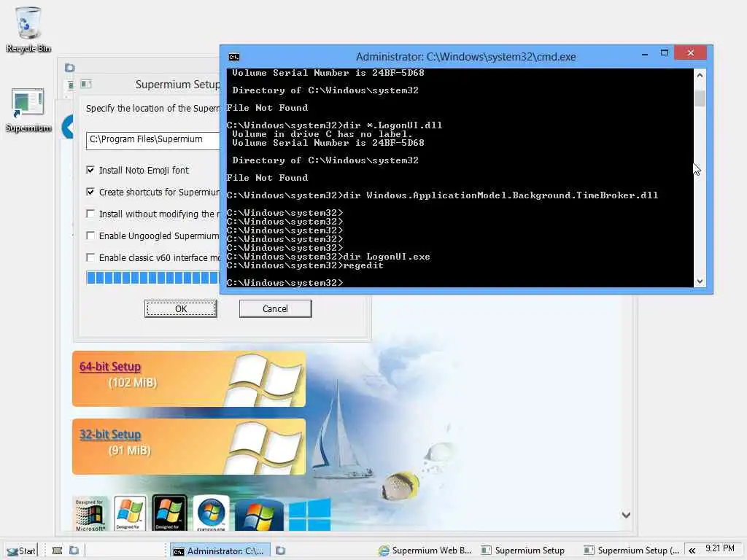Click the cmd window scrollbar thumb
The image size is (747, 560).
(700, 98)
